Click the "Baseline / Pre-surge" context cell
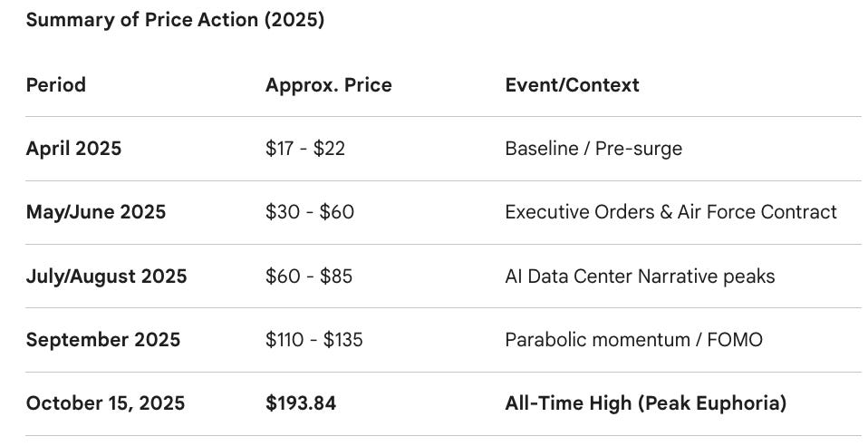 pyautogui.click(x=593, y=149)
